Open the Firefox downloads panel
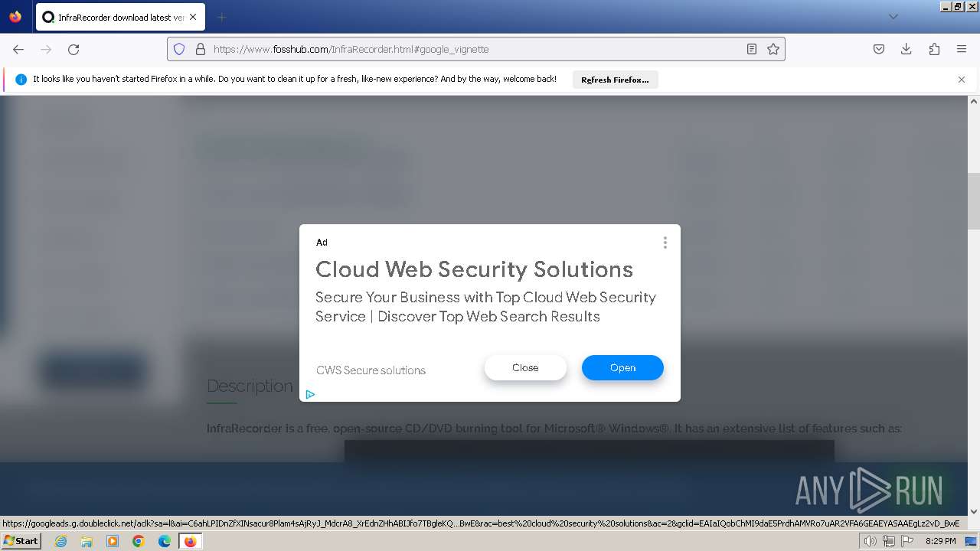Viewport: 980px width, 551px height. pos(906,49)
